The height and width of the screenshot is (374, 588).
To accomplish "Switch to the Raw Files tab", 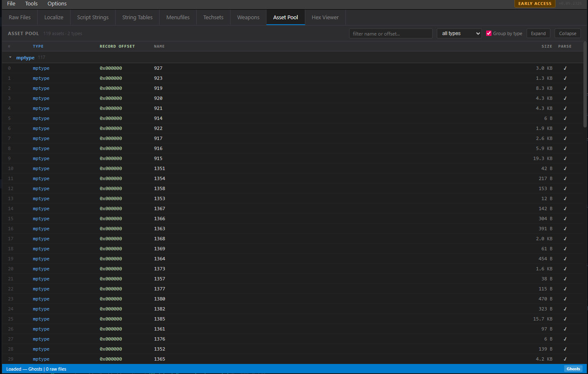I will pos(20,18).
